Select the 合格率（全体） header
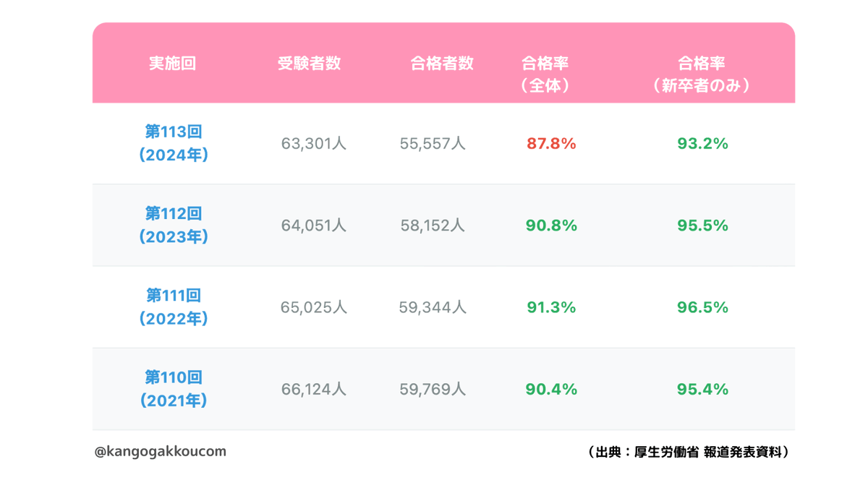 pos(545,74)
